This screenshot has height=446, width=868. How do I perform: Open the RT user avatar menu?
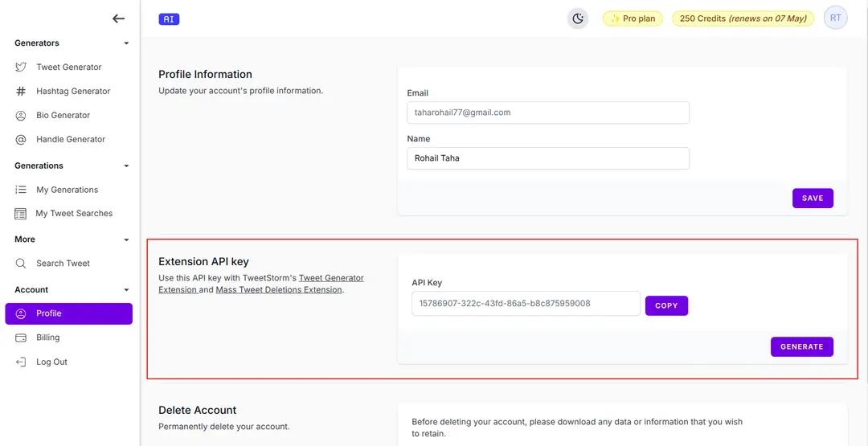coord(835,18)
